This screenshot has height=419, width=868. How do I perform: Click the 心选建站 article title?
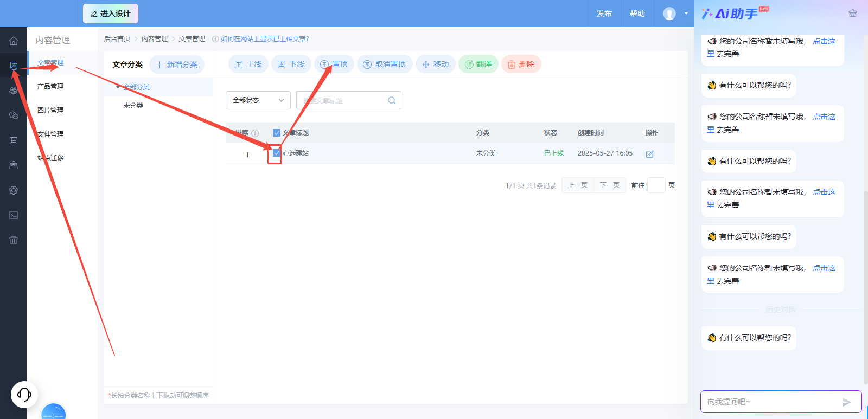coord(296,153)
